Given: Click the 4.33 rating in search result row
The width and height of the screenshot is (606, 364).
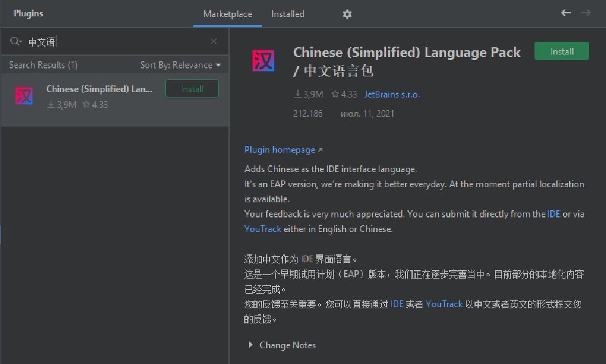Looking at the screenshot, I should coord(96,105).
